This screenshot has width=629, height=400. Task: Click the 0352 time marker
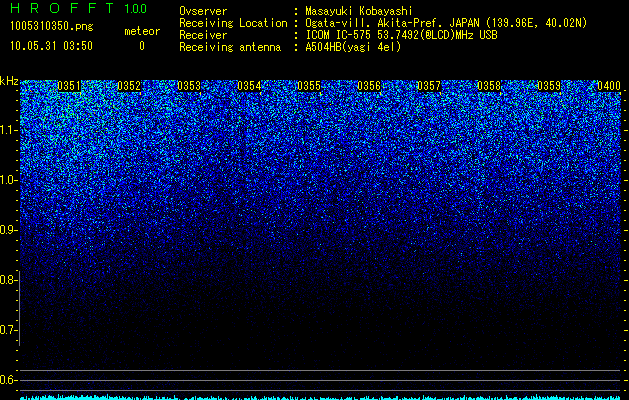point(129,86)
